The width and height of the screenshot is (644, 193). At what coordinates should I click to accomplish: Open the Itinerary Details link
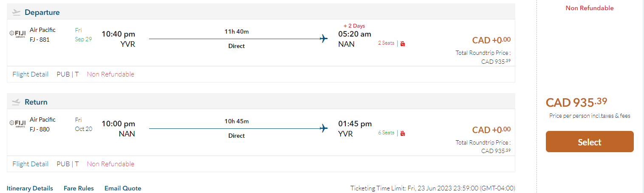point(30,188)
